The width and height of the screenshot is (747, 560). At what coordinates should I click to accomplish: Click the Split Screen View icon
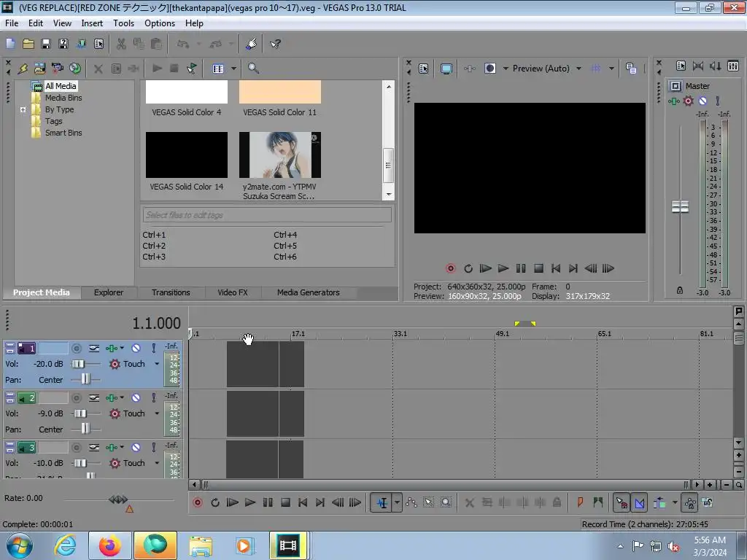coord(490,69)
